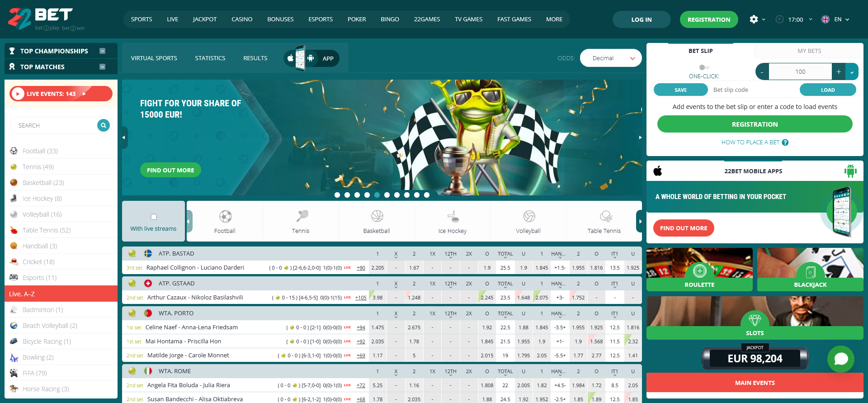The image size is (868, 403).
Task: Open the settings gear icon
Action: (x=754, y=19)
